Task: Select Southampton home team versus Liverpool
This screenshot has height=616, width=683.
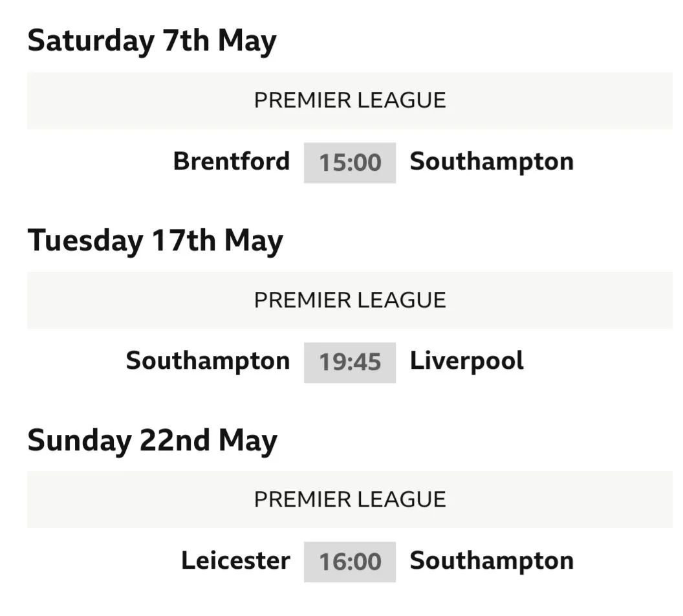Action: (208, 361)
